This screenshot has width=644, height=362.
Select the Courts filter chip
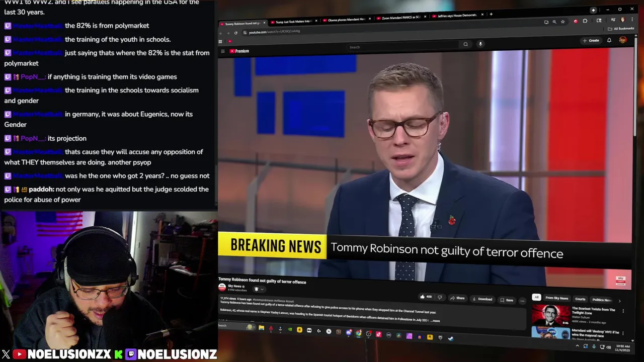(580, 299)
